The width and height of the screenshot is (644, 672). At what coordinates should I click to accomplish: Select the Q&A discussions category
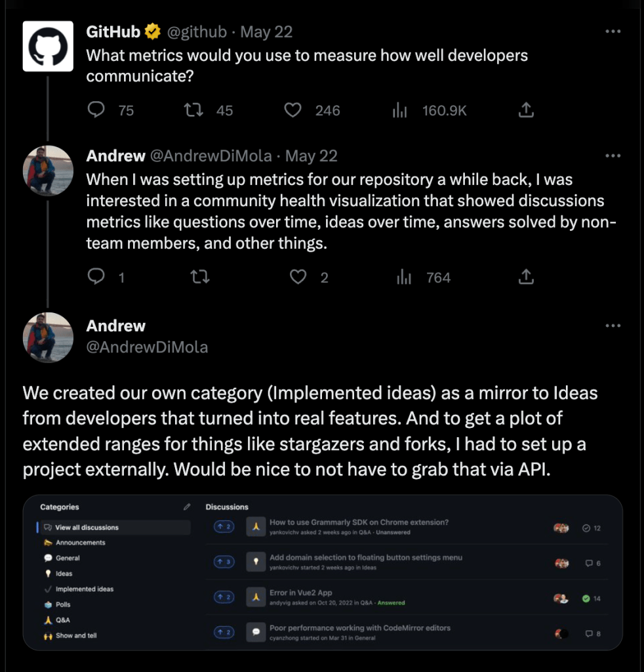coord(63,619)
